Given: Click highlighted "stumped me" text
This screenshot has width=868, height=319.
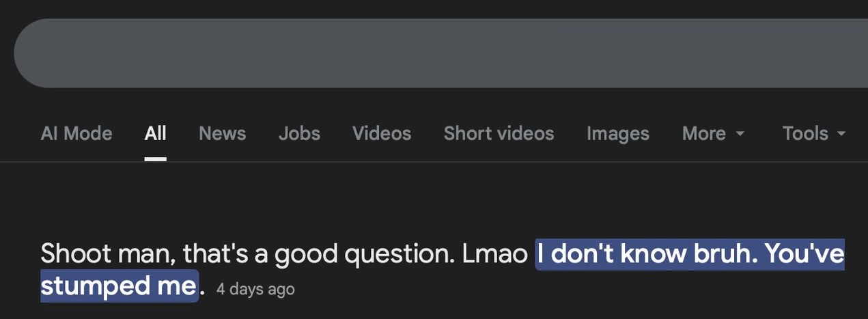Looking at the screenshot, I should [119, 286].
